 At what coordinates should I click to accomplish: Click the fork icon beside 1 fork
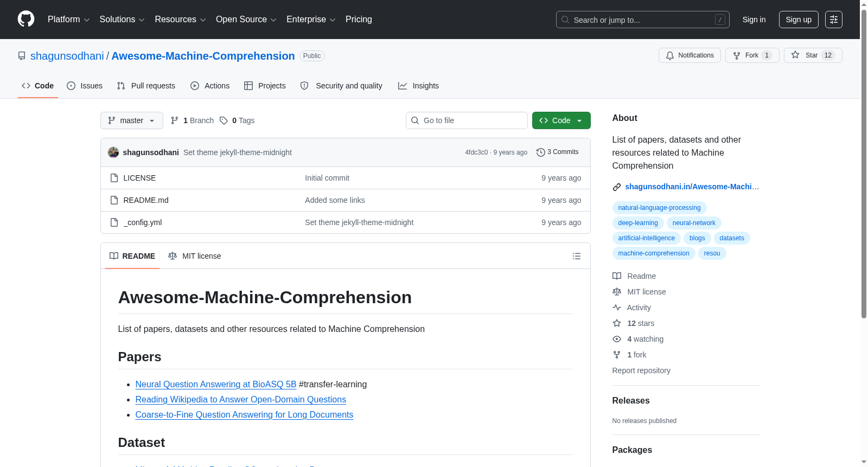tap(617, 355)
